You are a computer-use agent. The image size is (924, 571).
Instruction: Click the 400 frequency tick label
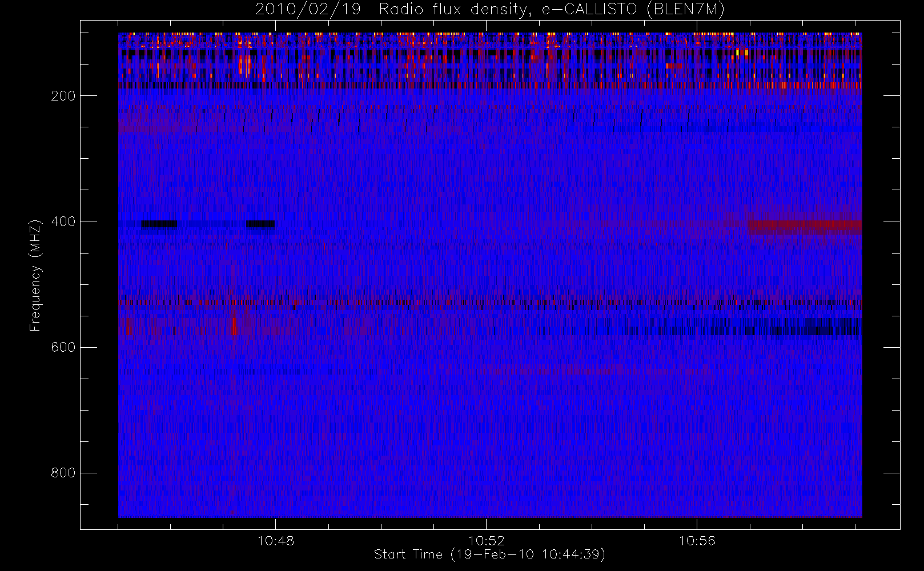point(63,222)
